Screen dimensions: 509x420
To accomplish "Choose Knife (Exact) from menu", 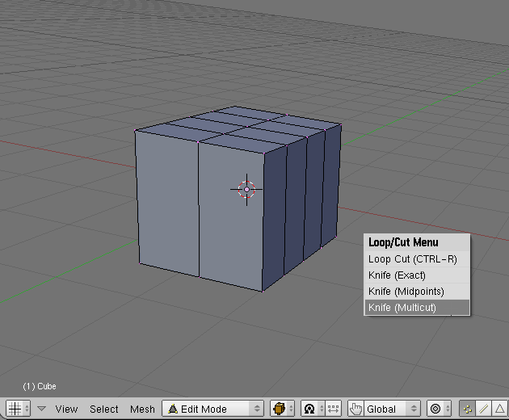I will point(417,275).
